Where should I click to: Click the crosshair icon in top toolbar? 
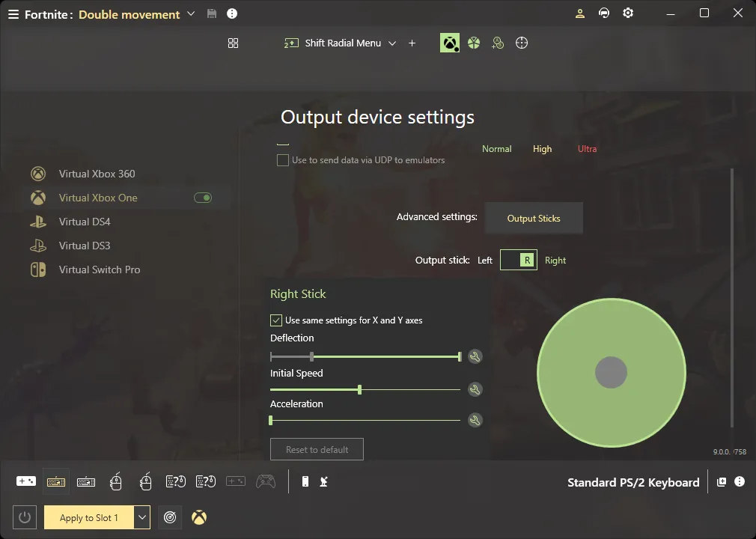[x=522, y=43]
